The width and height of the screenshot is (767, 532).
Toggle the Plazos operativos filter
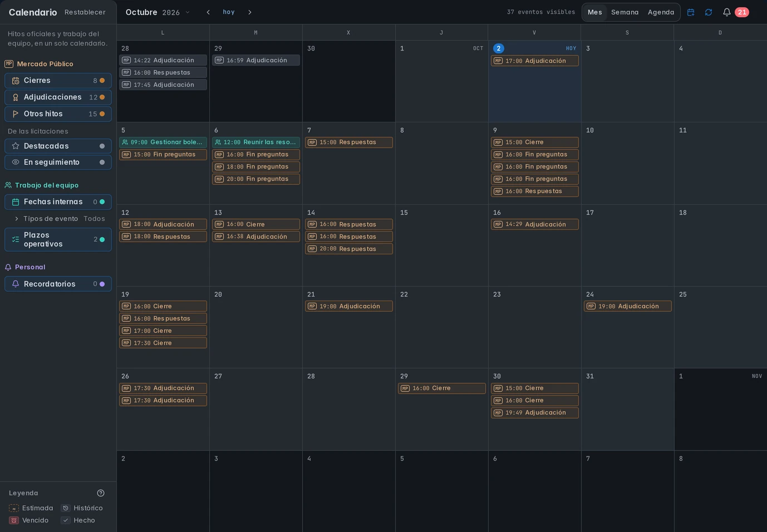coord(58,240)
